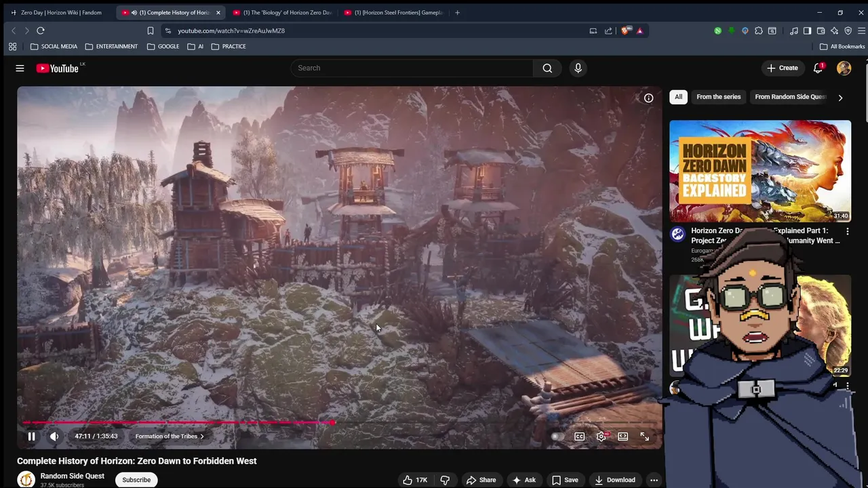Toggle the browser sidebar panel
This screenshot has width=868, height=488.
click(807, 30)
